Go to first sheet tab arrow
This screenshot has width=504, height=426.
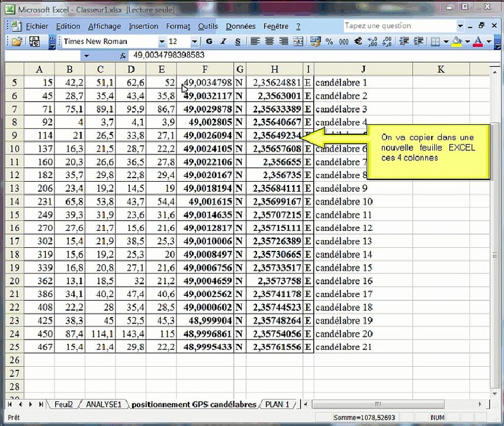(9, 405)
